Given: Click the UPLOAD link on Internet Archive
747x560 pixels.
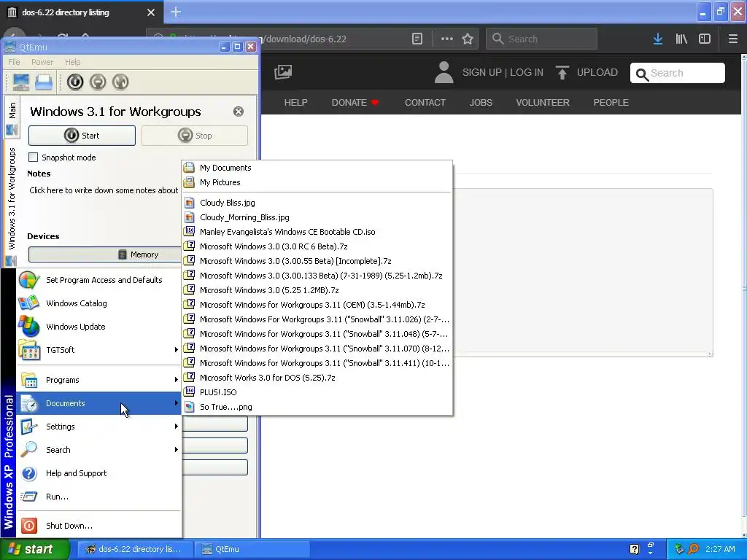Looking at the screenshot, I should pos(587,72).
